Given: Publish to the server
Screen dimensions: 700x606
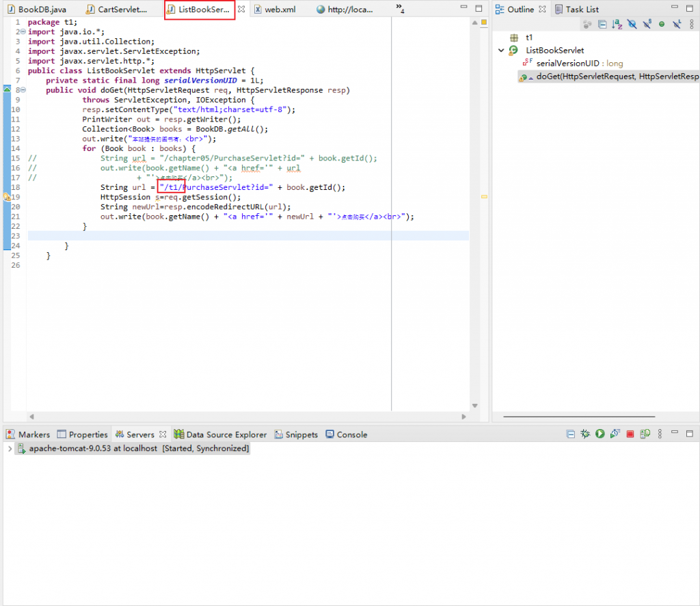Looking at the screenshot, I should 645,435.
